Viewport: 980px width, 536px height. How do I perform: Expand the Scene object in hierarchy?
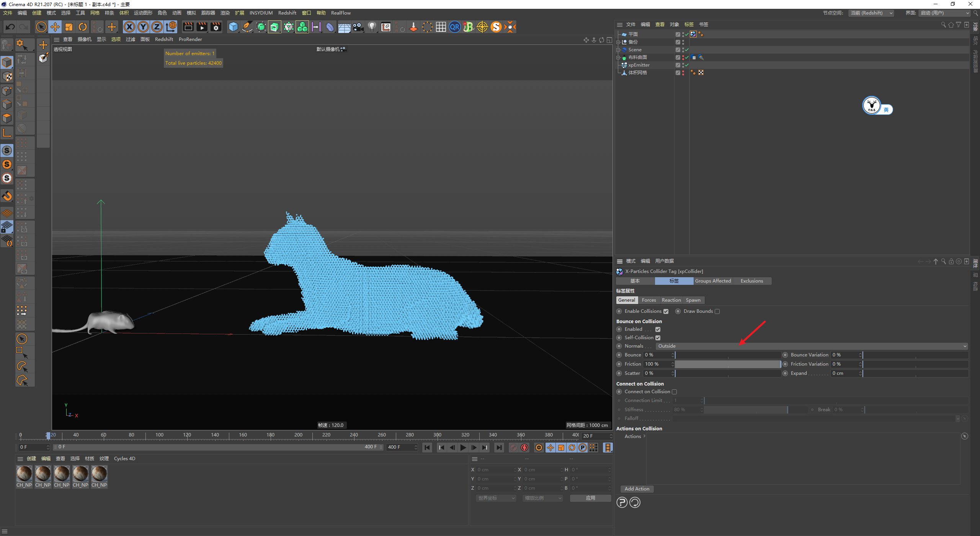point(618,50)
